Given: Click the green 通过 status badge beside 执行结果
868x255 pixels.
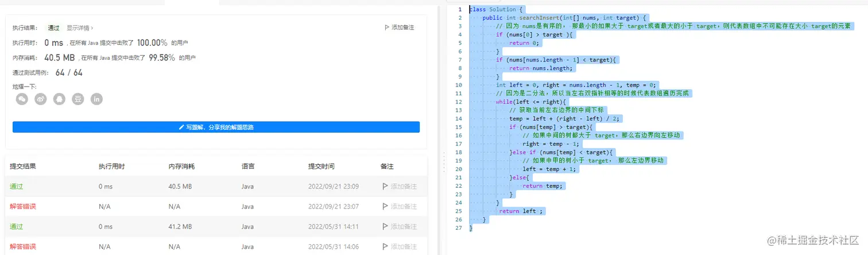Looking at the screenshot, I should 53,28.
